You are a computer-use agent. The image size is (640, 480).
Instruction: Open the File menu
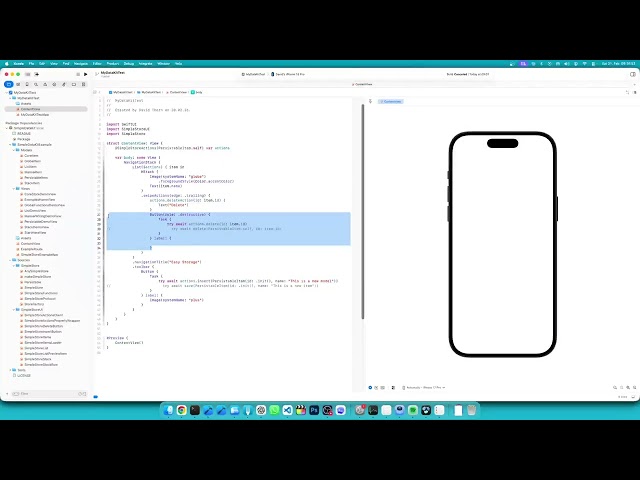point(31,64)
